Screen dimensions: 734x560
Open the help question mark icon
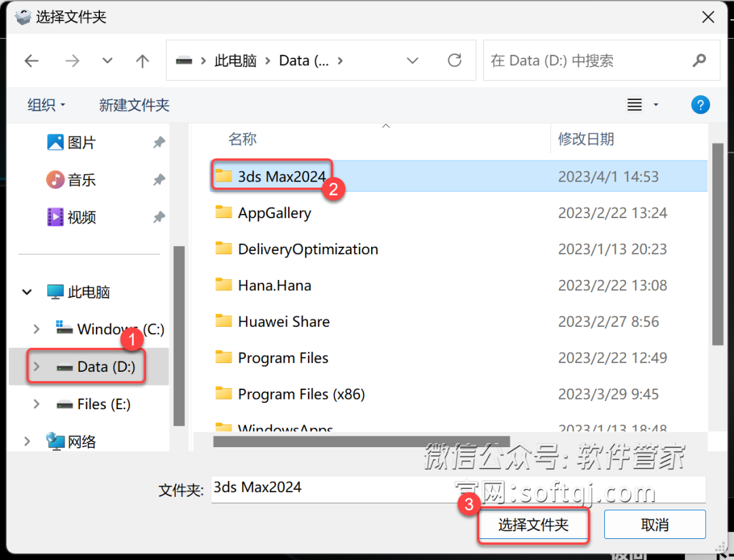click(x=700, y=105)
